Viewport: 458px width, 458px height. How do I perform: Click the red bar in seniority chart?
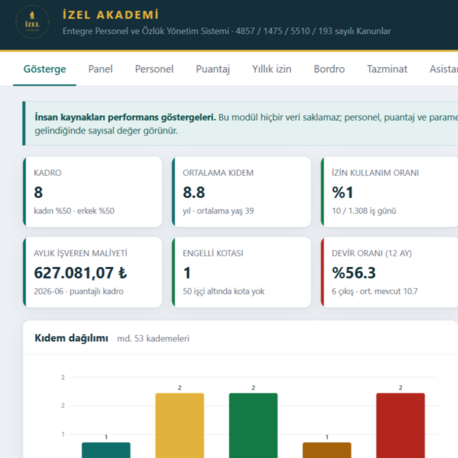click(401, 425)
